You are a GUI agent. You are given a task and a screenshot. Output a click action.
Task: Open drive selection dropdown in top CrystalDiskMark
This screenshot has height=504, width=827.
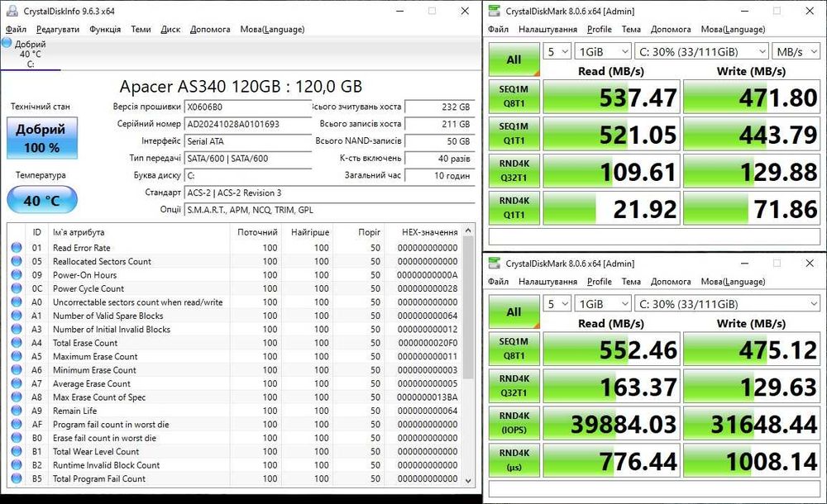coord(701,52)
